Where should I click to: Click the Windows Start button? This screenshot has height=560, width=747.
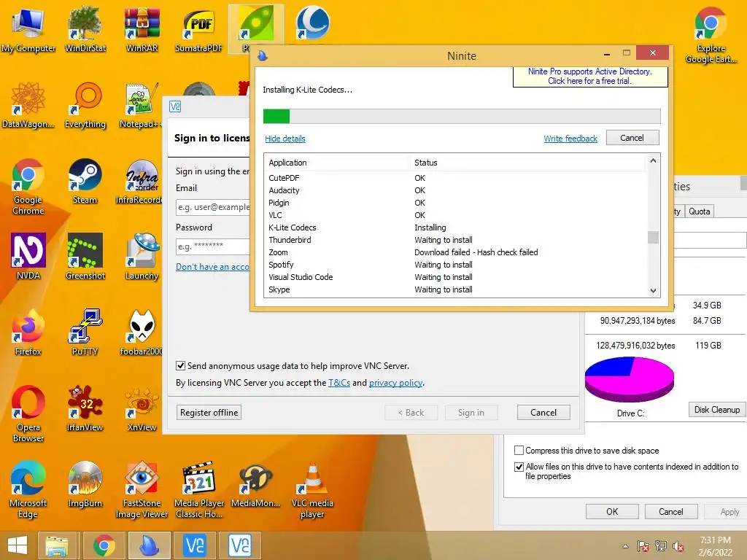coord(18,545)
